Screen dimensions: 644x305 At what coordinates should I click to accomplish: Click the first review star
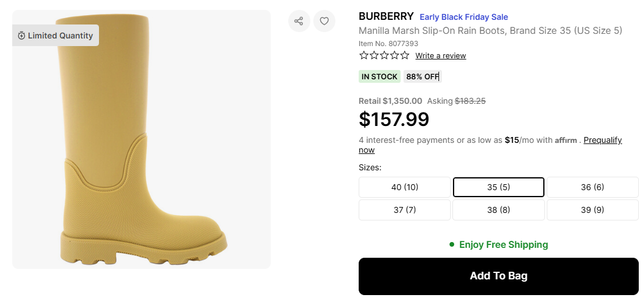(x=364, y=55)
